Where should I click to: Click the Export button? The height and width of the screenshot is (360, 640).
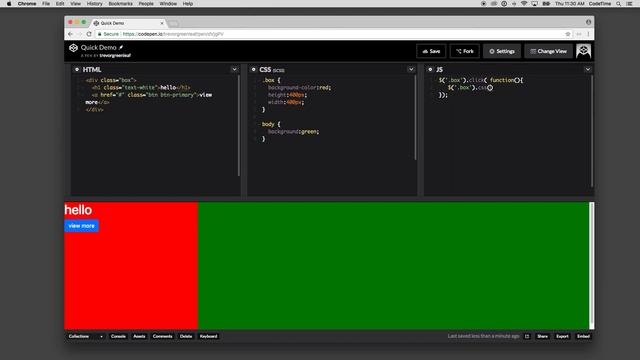(562, 336)
